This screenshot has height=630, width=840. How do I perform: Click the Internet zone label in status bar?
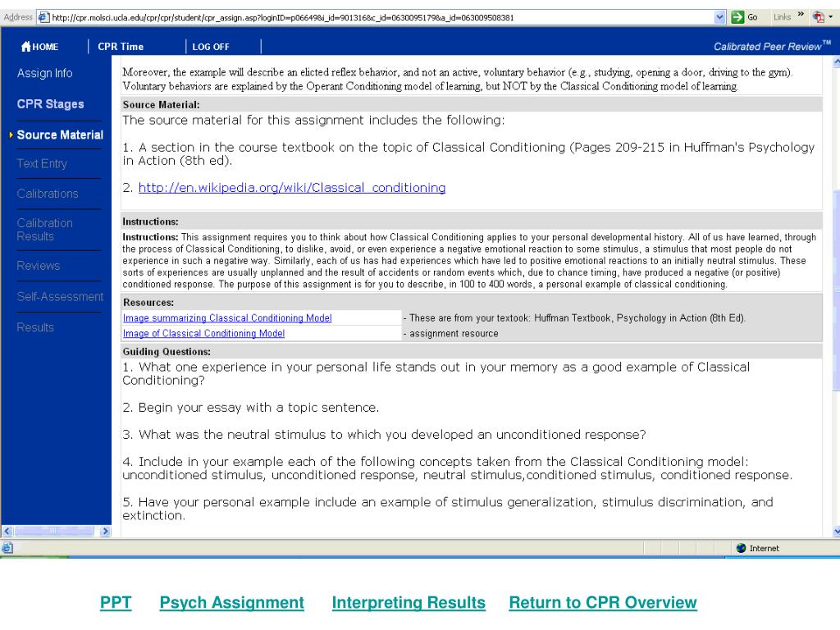(765, 548)
